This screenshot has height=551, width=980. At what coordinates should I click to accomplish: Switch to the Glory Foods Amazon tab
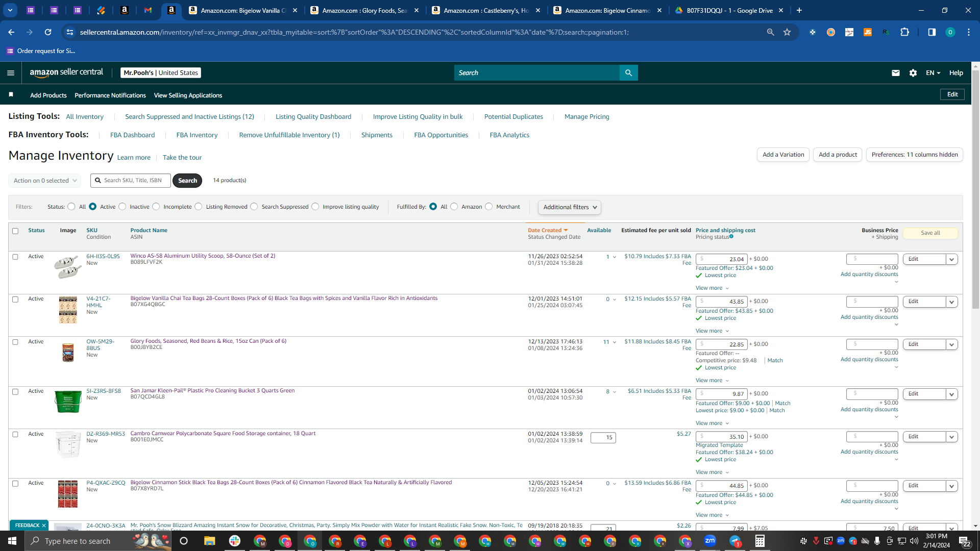(x=364, y=10)
